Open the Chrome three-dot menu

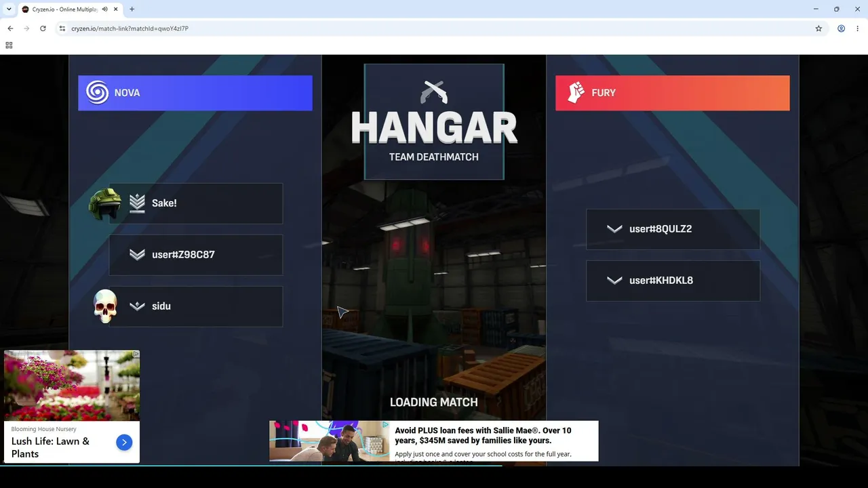(858, 28)
